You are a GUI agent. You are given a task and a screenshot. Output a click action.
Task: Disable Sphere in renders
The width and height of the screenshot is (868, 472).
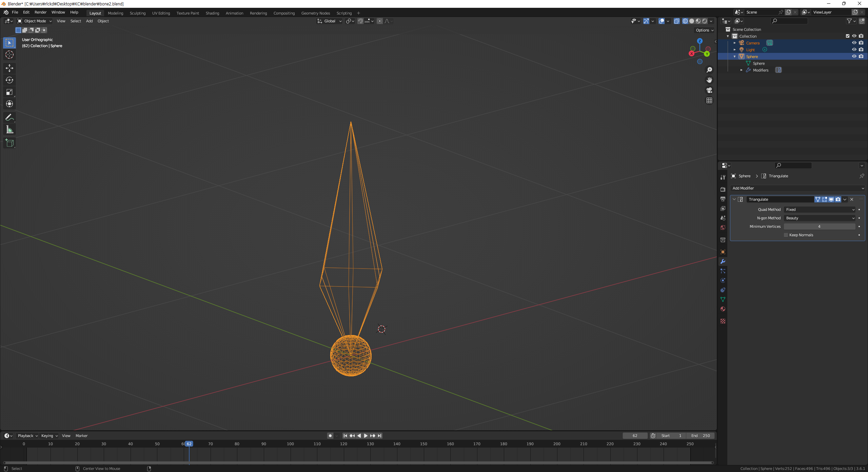pos(861,56)
